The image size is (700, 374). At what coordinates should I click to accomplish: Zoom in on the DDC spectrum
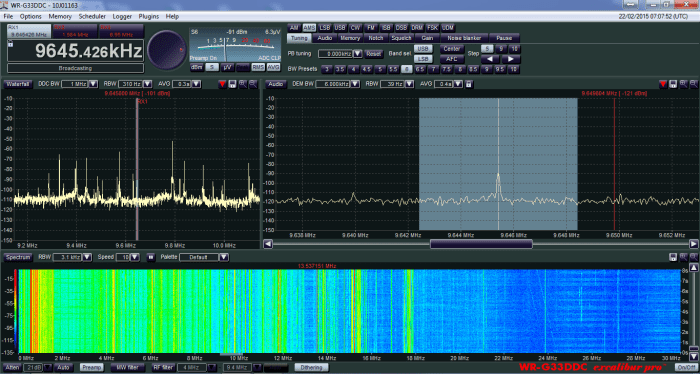coord(243,84)
